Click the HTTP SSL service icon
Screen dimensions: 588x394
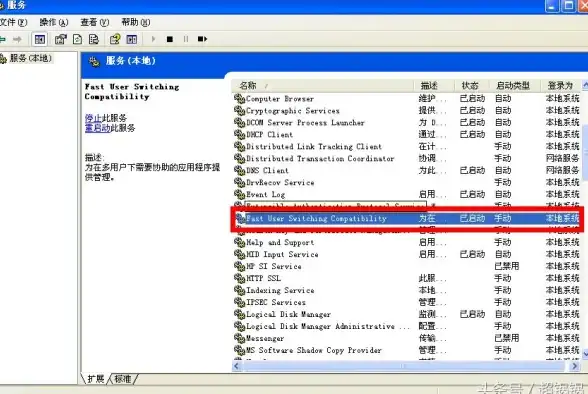point(239,279)
